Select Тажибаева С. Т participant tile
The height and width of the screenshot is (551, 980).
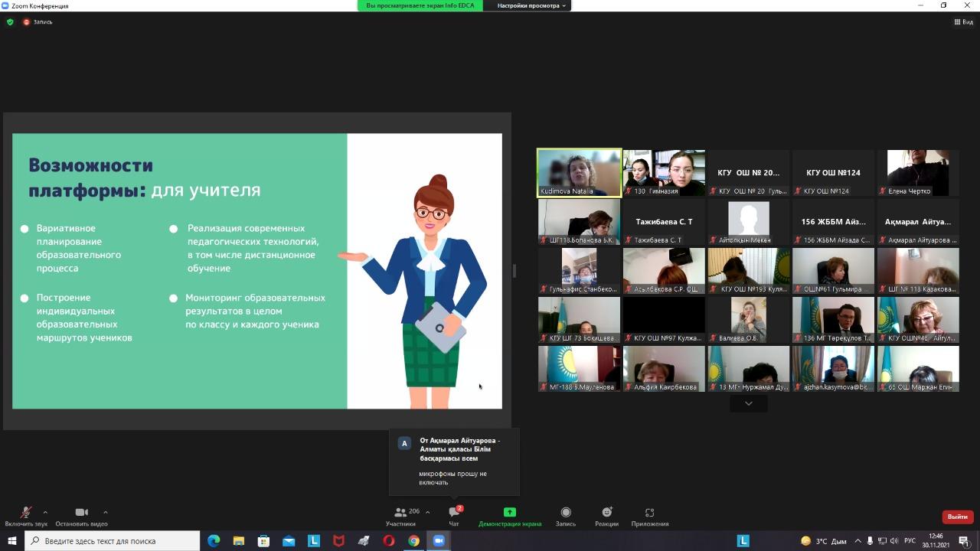point(664,222)
